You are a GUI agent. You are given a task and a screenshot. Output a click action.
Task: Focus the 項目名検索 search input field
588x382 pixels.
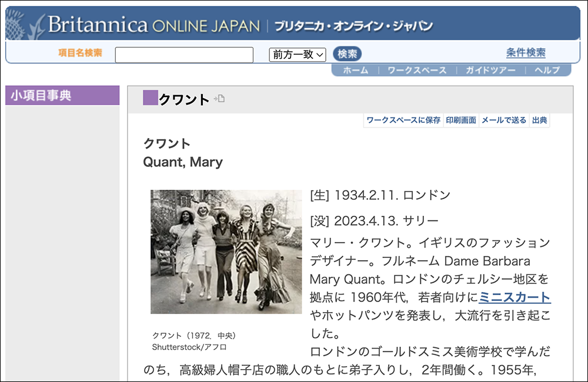point(184,55)
